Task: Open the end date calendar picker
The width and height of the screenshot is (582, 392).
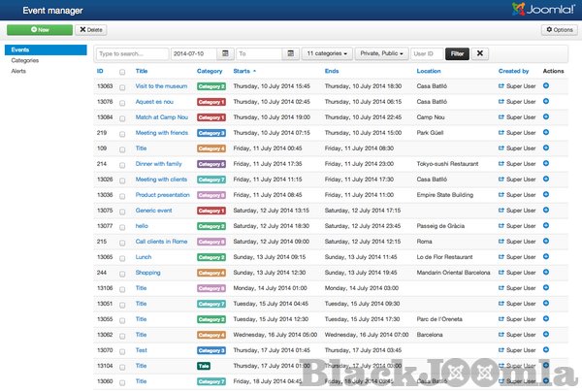Action: pos(291,54)
